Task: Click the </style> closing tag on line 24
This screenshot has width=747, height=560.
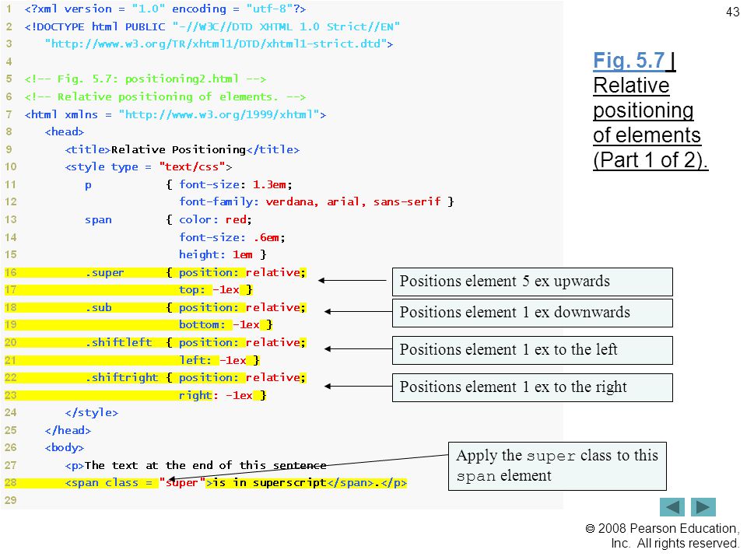Action: [x=92, y=412]
